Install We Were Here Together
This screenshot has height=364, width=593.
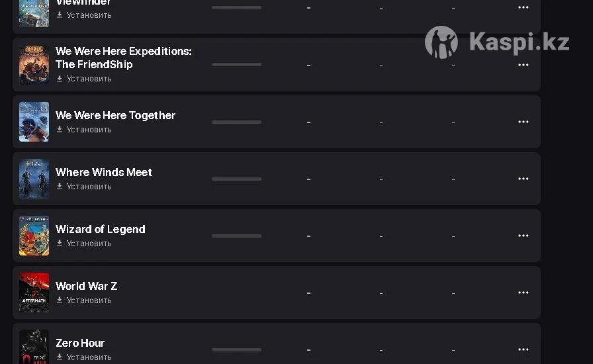89,130
